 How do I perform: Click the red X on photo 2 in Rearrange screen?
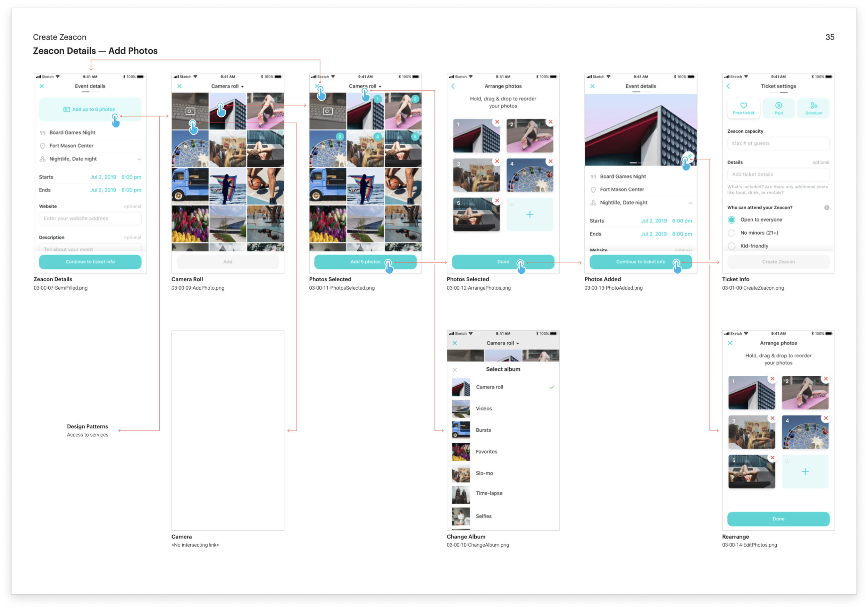click(826, 379)
